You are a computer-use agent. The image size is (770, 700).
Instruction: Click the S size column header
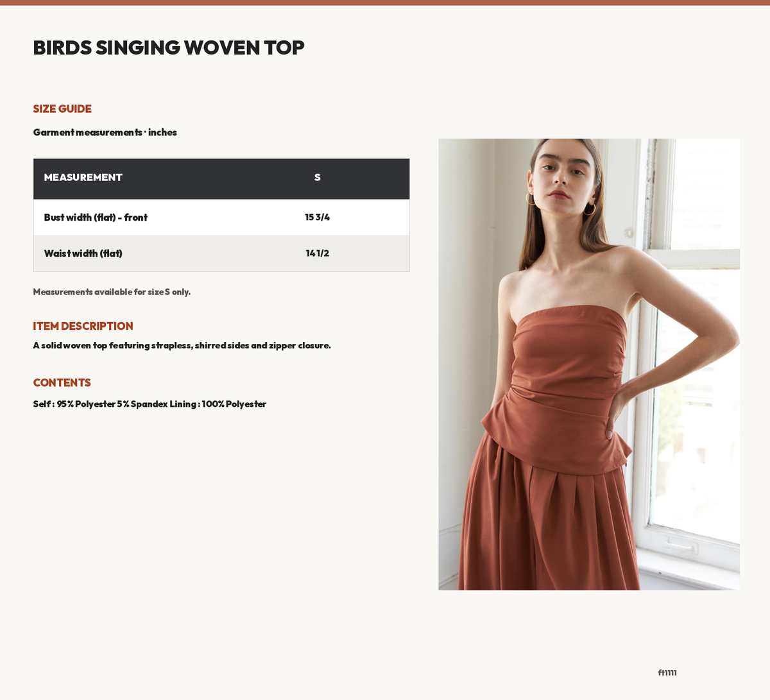coord(317,177)
